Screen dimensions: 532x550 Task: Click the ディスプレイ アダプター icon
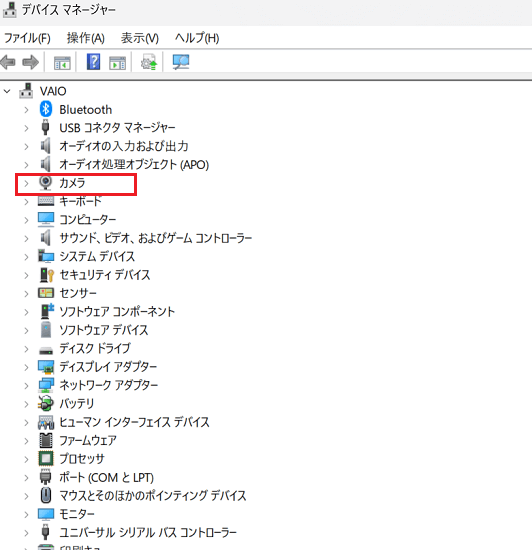pyautogui.click(x=46, y=367)
